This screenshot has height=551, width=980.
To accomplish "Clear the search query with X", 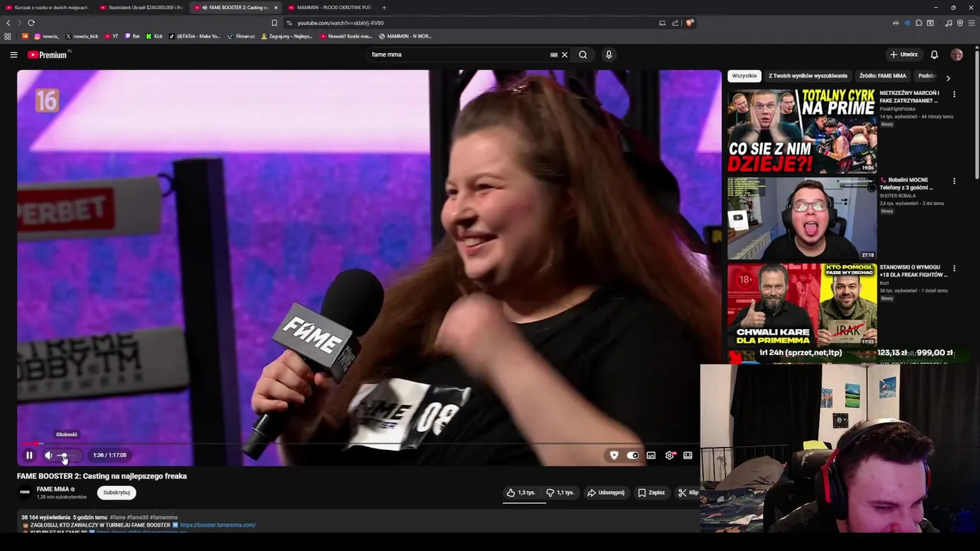I will [565, 54].
